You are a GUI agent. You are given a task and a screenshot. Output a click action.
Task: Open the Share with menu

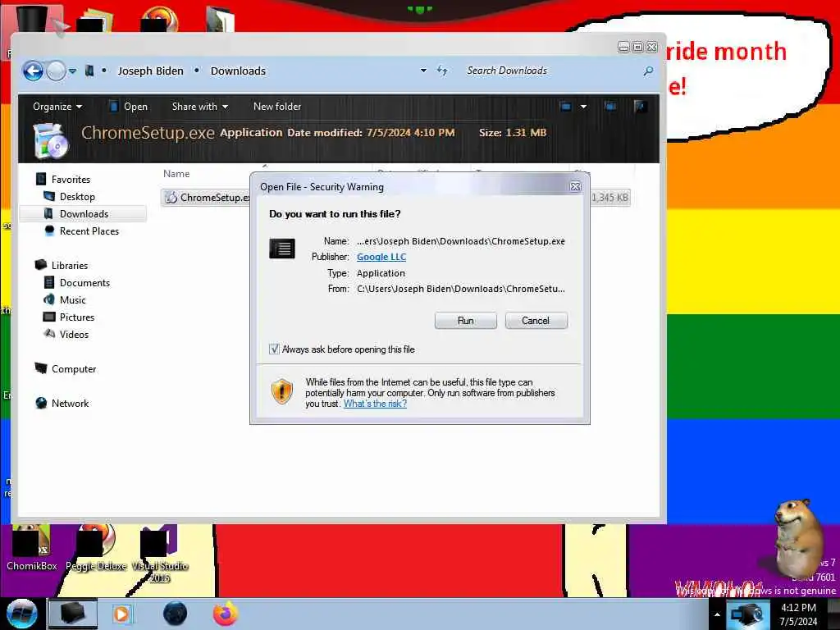pyautogui.click(x=200, y=107)
